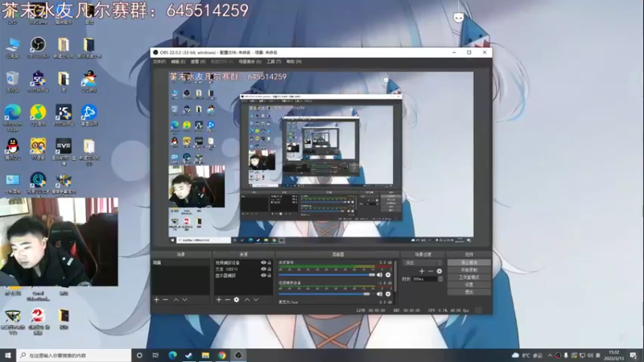Open the taskbar clock showing 15:32

tap(614, 356)
